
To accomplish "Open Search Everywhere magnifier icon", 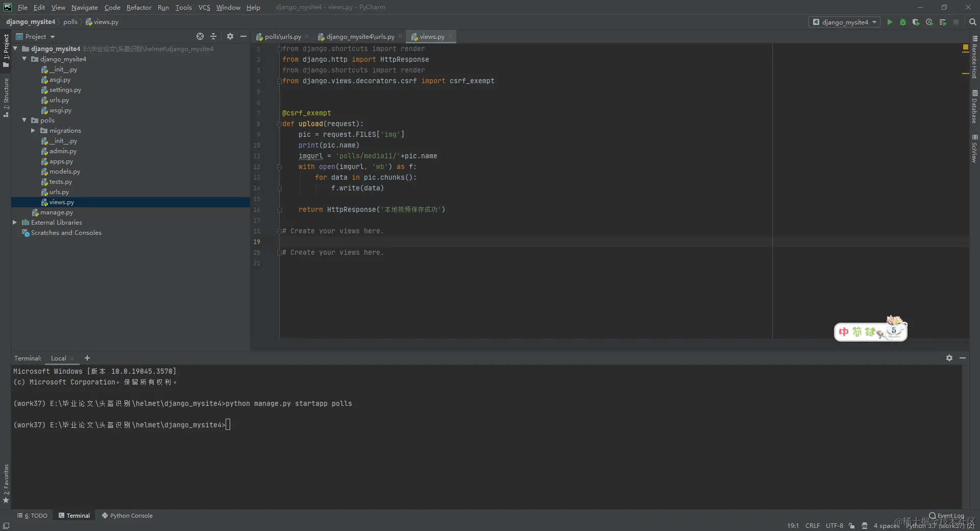I will point(972,22).
